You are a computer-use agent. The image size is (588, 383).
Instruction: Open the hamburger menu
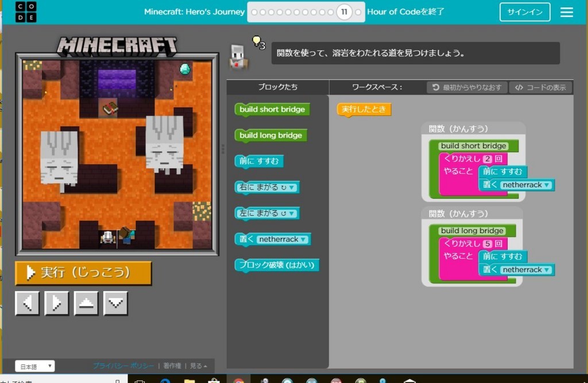(567, 12)
